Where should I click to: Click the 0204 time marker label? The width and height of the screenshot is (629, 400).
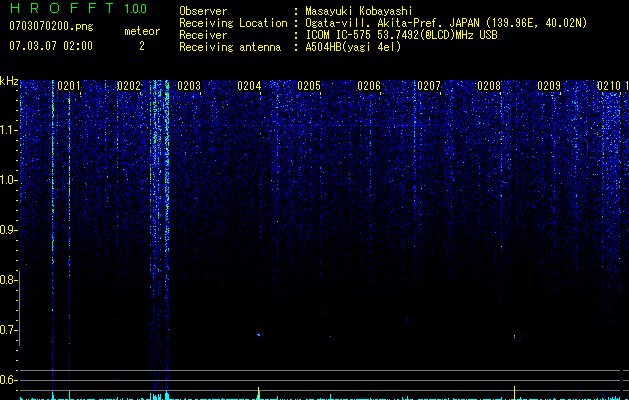click(x=249, y=86)
